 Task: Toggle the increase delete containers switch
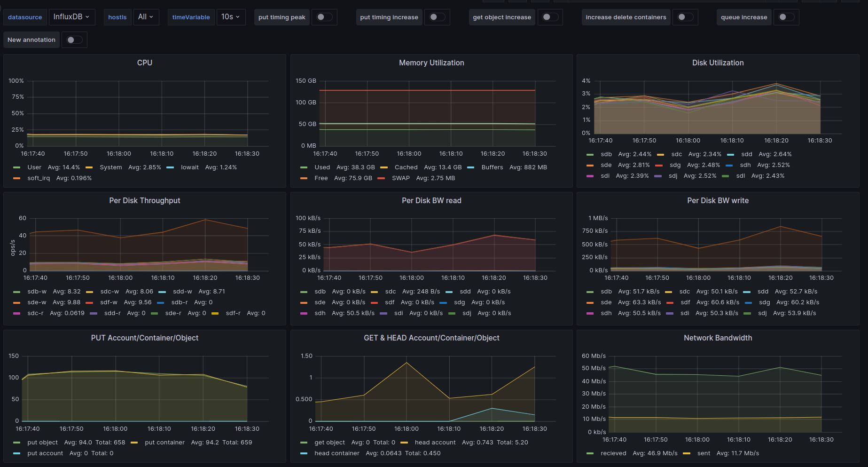tap(685, 17)
